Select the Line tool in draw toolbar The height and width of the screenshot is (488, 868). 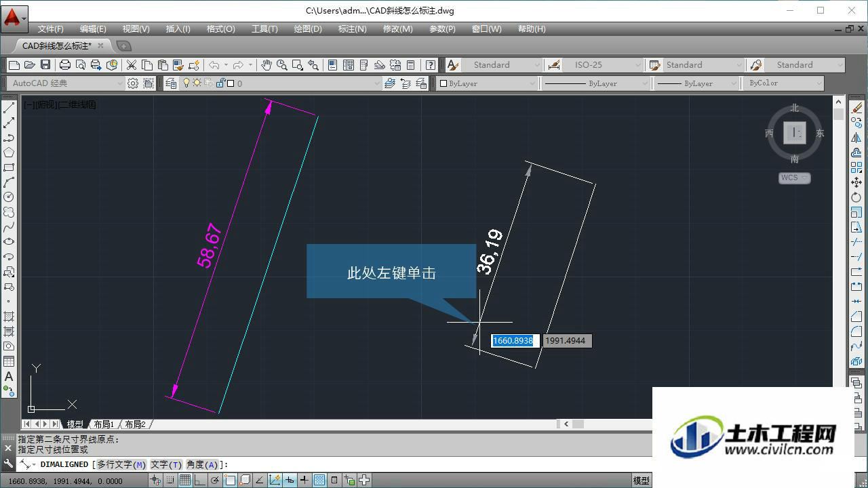[9, 108]
